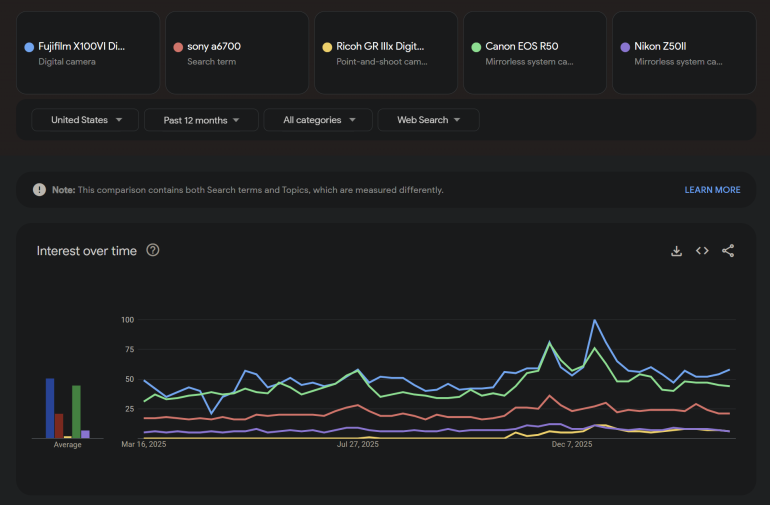770x505 pixels.
Task: Click the Mar 16, 2025 axis label
Action: point(143,444)
